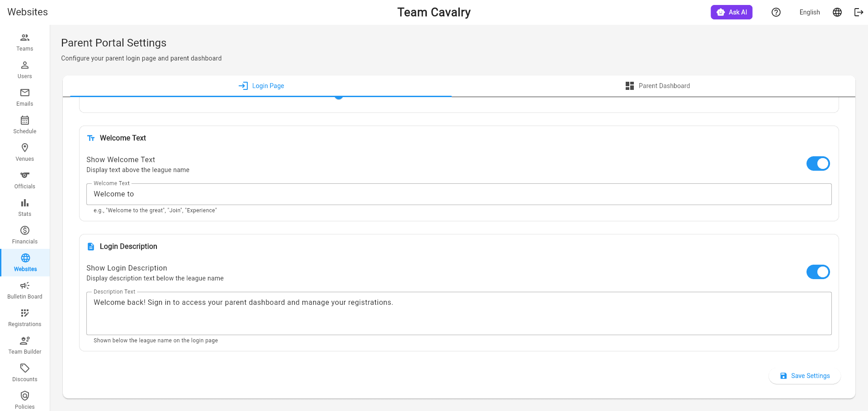Image resolution: width=868 pixels, height=411 pixels.
Task: Click Save Settings
Action: coord(805,376)
